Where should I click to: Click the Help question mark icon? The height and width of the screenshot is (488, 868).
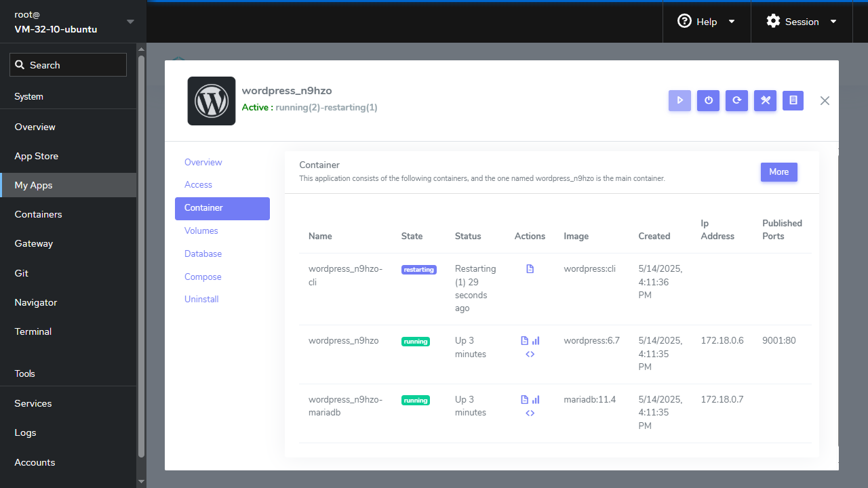[684, 21]
